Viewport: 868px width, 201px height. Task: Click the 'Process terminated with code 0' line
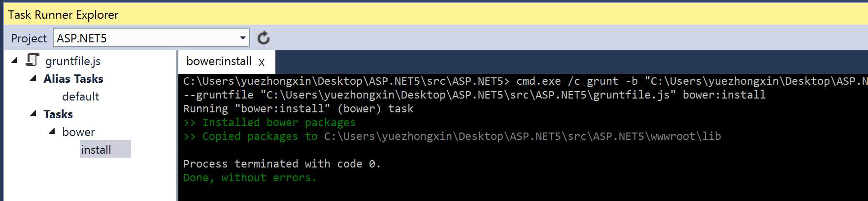(282, 164)
